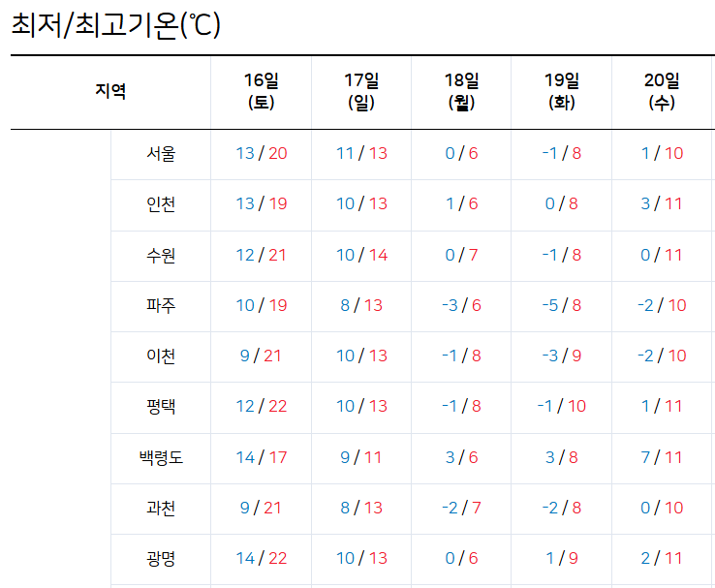Select the 20일 (수) column header

pyautogui.click(x=662, y=91)
